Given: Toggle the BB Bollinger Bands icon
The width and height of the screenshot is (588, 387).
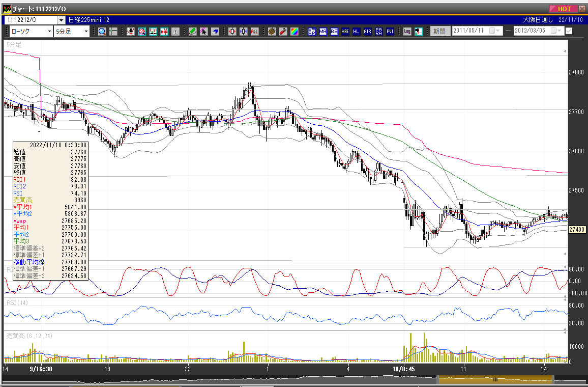Looking at the screenshot, I should click(x=334, y=32).
